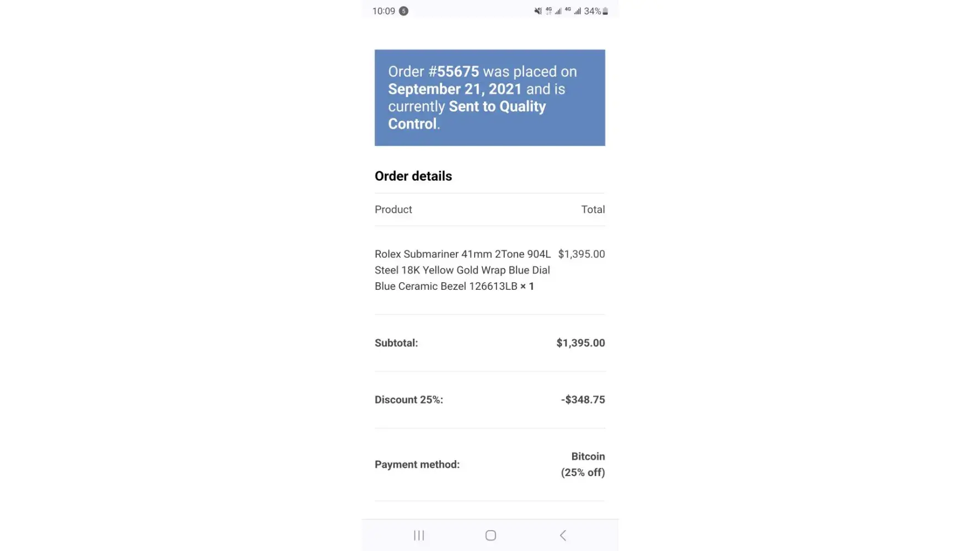Tap the battery icon in status bar
This screenshot has width=980, height=551.
point(605,11)
